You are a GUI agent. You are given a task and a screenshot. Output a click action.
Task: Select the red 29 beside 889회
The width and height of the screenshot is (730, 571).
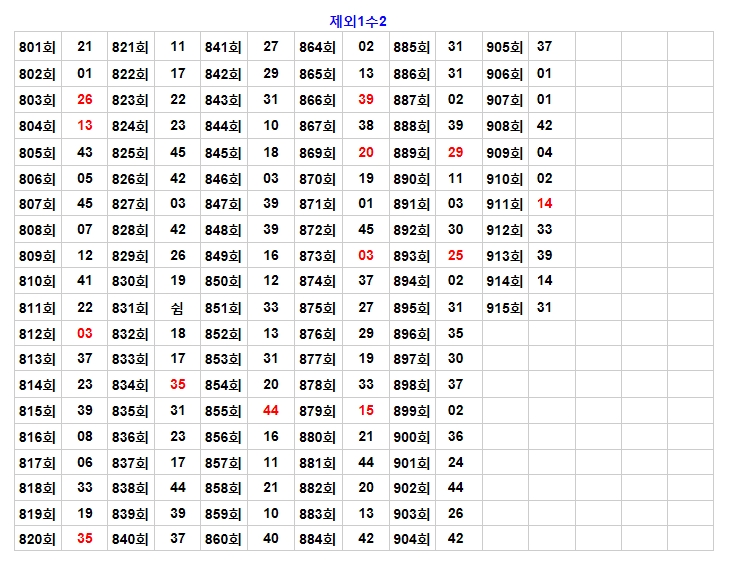click(455, 152)
